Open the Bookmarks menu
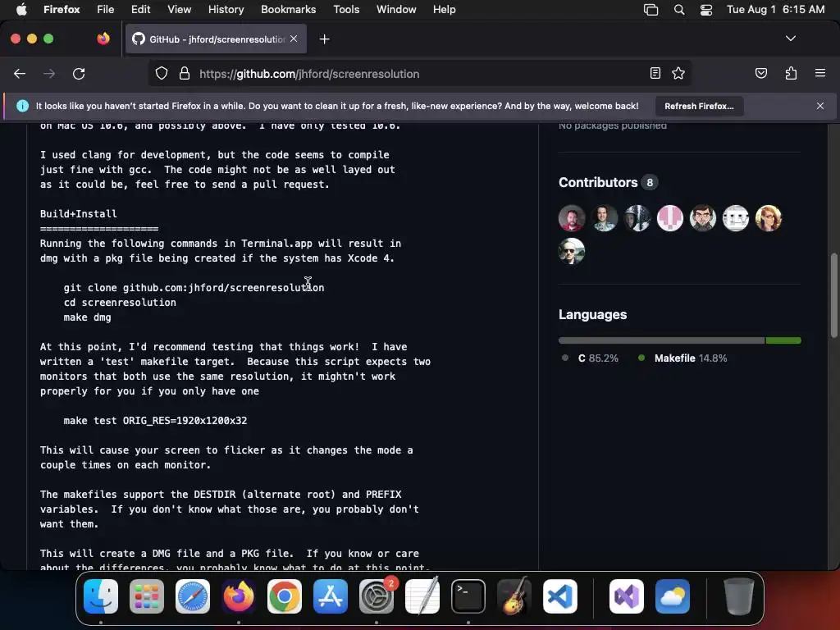 (x=288, y=10)
